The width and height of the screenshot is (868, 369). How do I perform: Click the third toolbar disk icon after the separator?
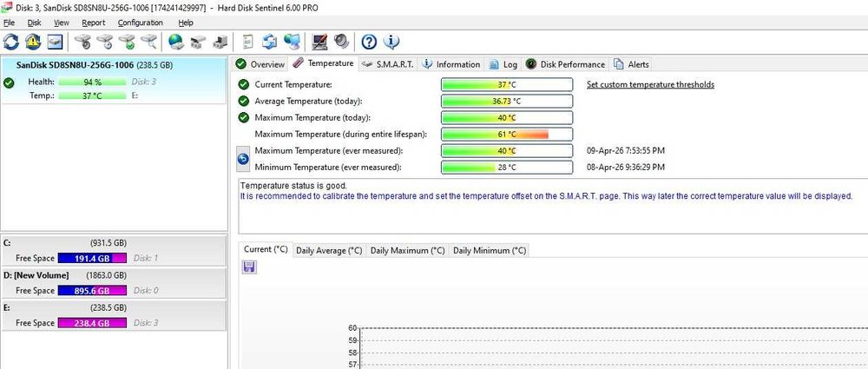pos(128,41)
